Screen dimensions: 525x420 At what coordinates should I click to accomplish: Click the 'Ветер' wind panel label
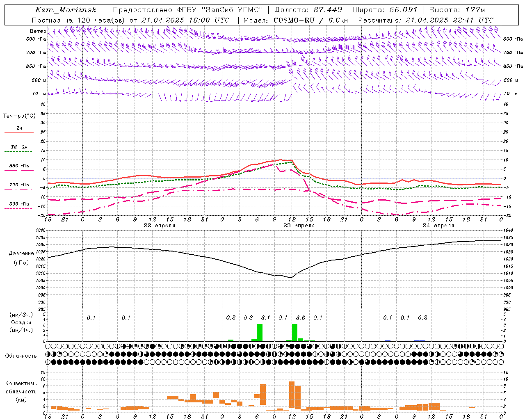(x=38, y=31)
